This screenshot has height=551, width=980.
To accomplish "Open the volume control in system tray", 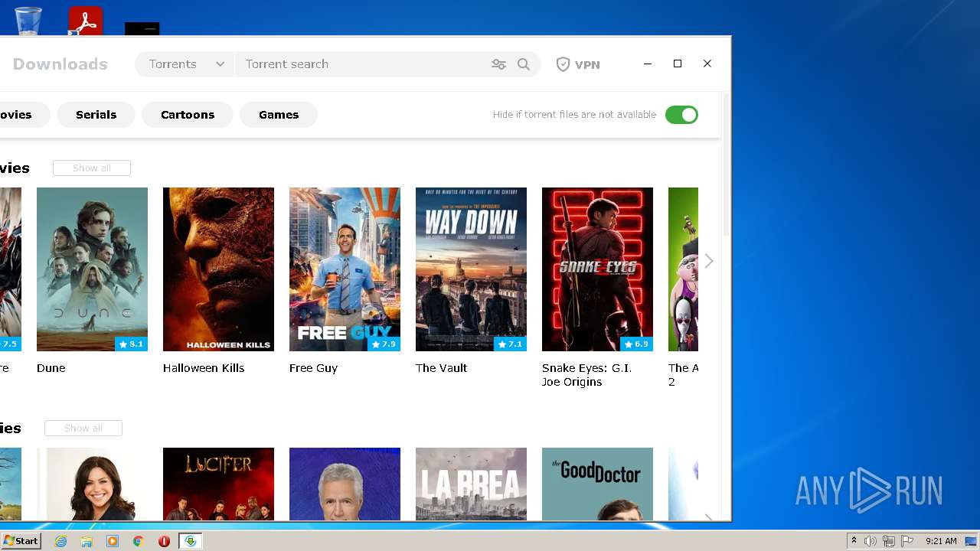I will (x=871, y=541).
